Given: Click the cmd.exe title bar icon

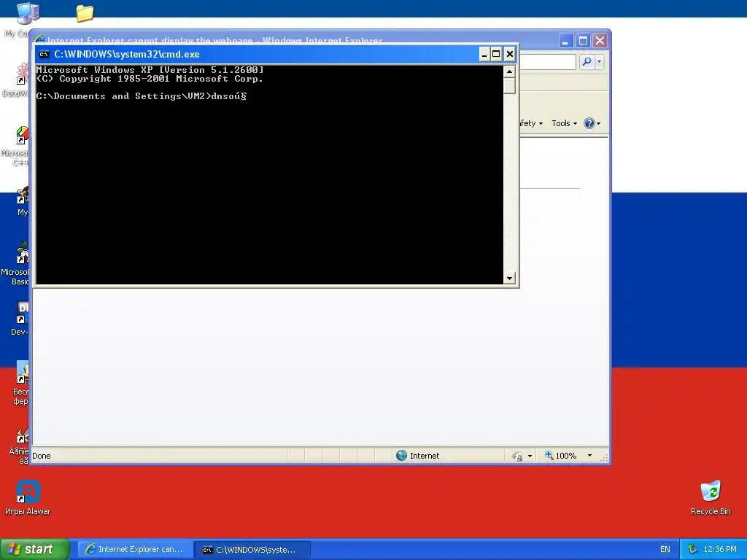Looking at the screenshot, I should click(44, 54).
